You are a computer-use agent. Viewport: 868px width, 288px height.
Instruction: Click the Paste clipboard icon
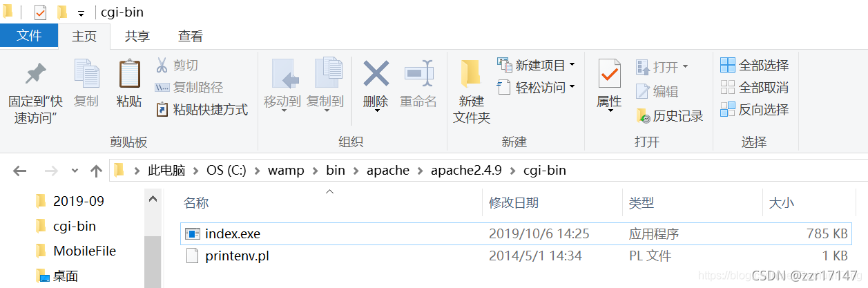pyautogui.click(x=129, y=73)
